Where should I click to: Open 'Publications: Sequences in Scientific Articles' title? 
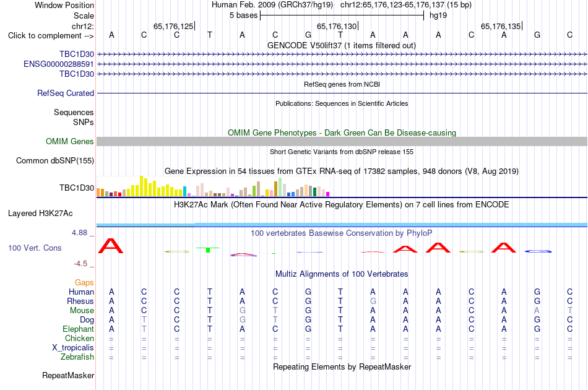click(342, 103)
